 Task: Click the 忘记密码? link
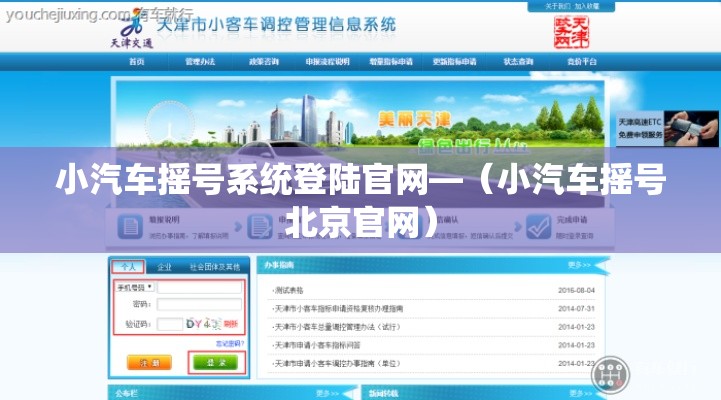coord(230,343)
